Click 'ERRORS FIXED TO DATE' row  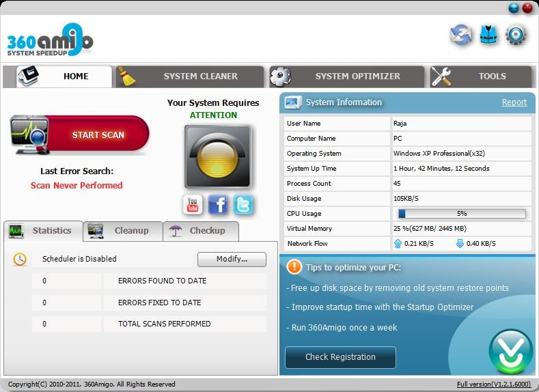149,303
